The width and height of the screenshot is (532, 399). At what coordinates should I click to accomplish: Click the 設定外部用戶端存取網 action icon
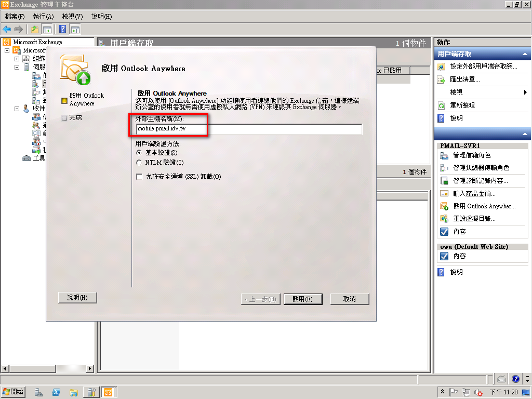pyautogui.click(x=441, y=66)
